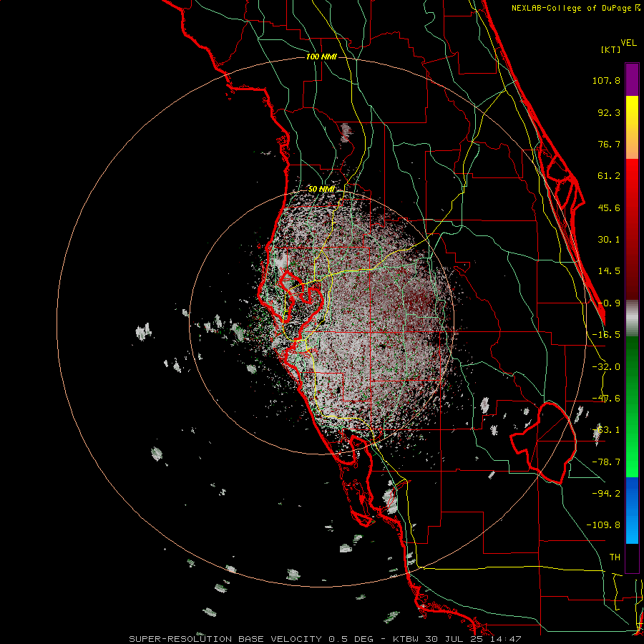
Task: Click the 50 NMI range ring label
Action: point(321,189)
